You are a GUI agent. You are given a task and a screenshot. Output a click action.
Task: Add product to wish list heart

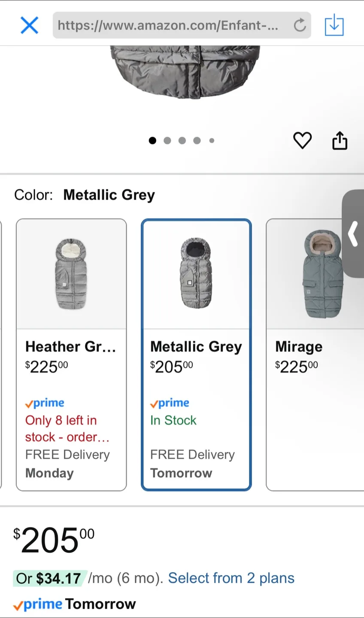tap(302, 140)
